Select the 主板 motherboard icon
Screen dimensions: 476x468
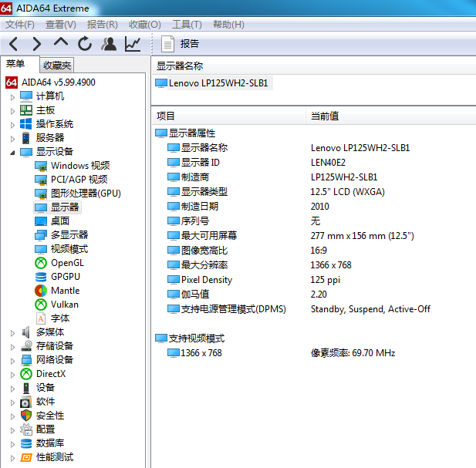click(x=26, y=110)
